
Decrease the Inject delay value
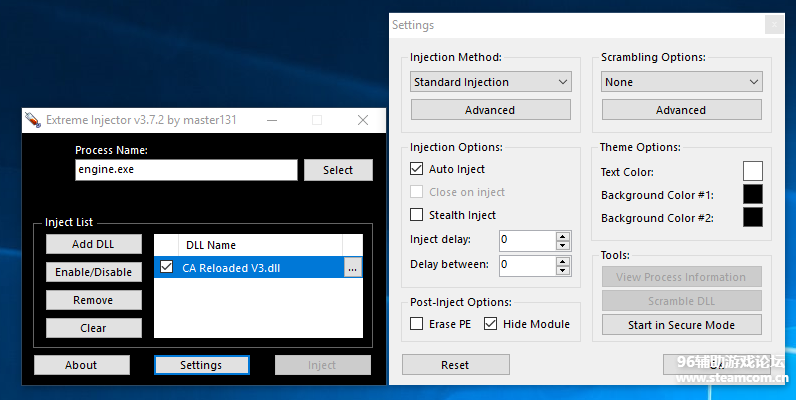[x=562, y=246]
